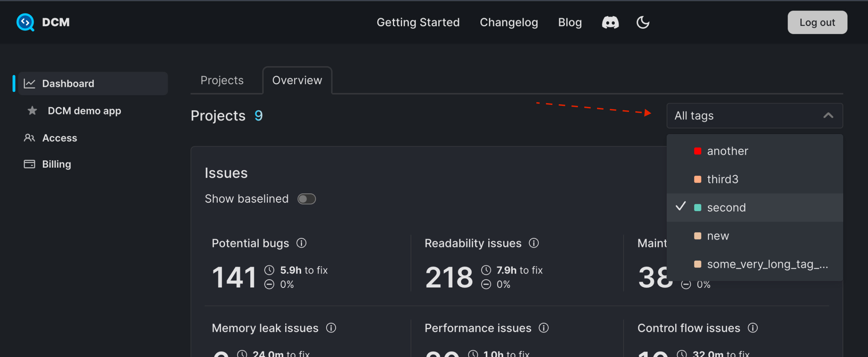Screen dimensions: 868x357
Task: Click the Performance issues info icon
Action: tap(544, 328)
